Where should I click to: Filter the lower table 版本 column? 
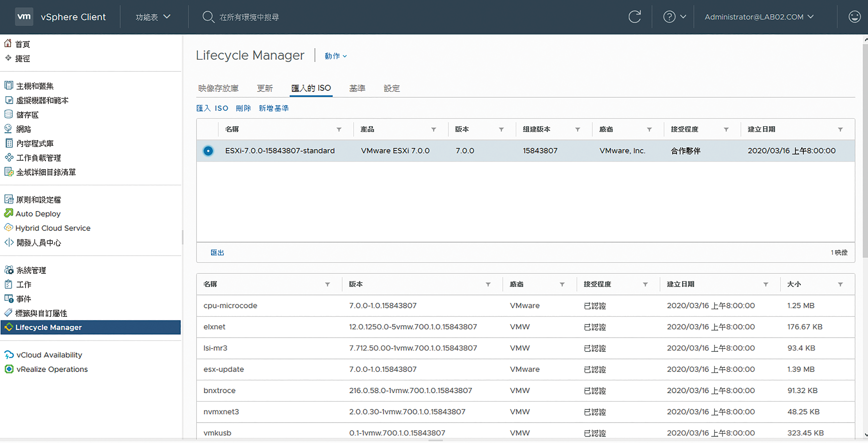coord(488,285)
